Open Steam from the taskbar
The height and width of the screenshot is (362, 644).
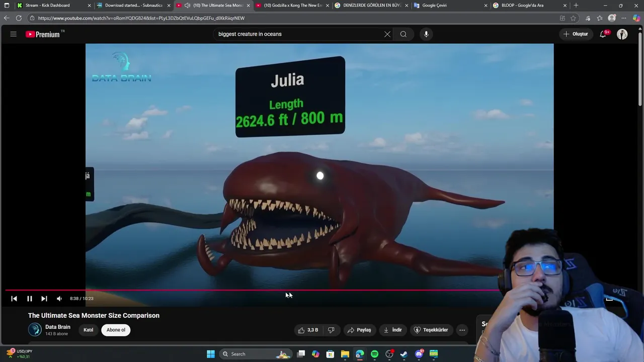coord(404,354)
